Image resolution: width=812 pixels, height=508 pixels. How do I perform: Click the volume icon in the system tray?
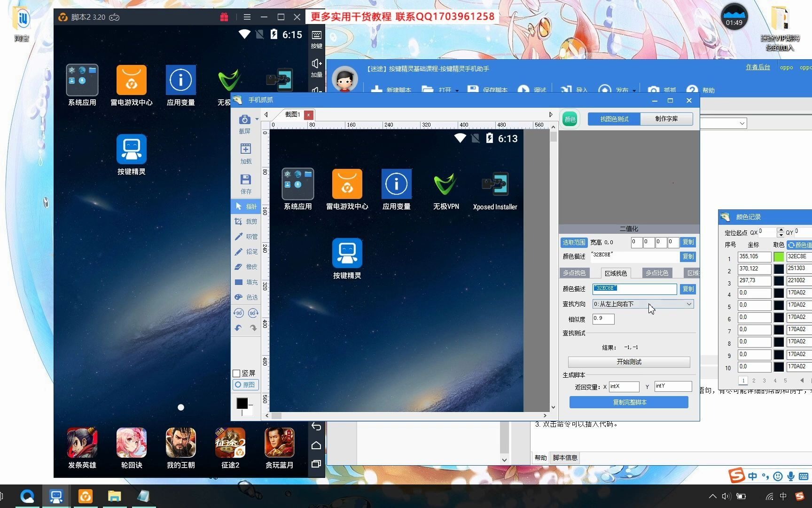point(726,496)
